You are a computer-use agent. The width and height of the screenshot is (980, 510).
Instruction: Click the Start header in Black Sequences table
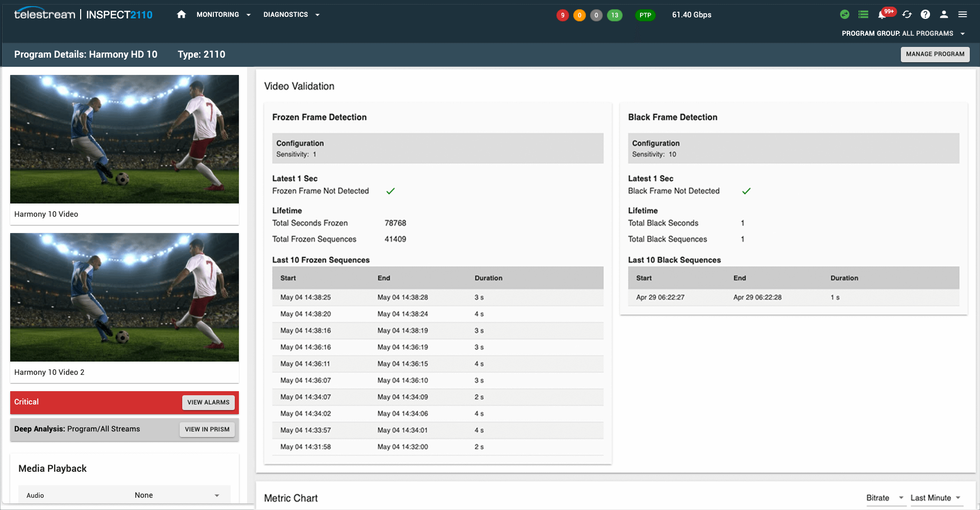coord(644,278)
